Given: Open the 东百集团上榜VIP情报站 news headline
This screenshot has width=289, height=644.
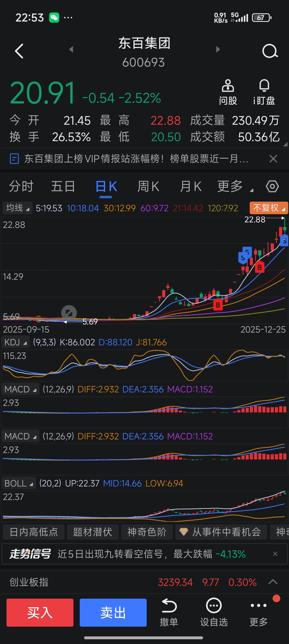Looking at the screenshot, I should 136,159.
